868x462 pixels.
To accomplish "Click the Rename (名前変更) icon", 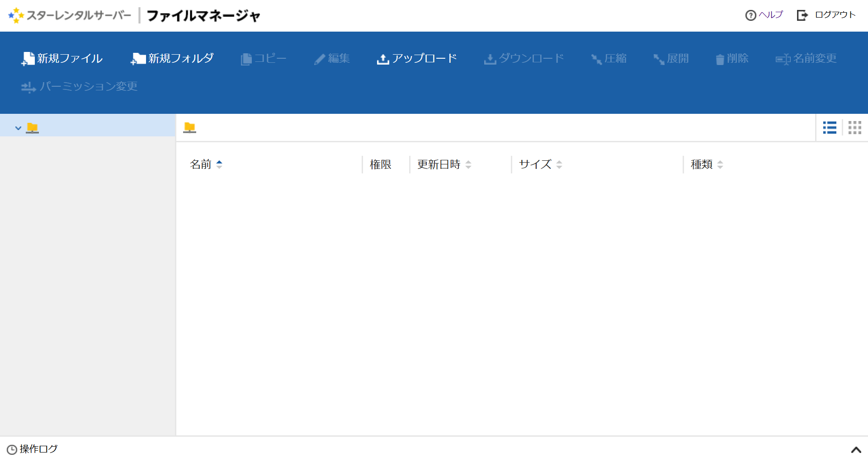I will 783,59.
